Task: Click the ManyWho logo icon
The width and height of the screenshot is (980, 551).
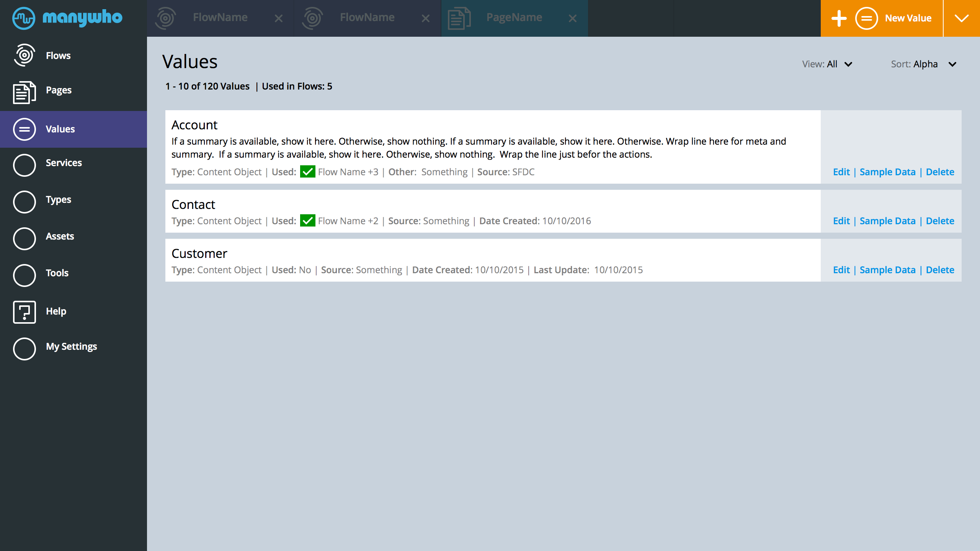Action: coord(24,18)
